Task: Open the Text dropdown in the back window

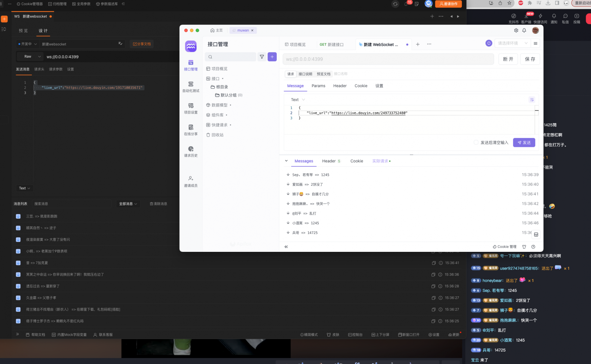Action: (24, 188)
